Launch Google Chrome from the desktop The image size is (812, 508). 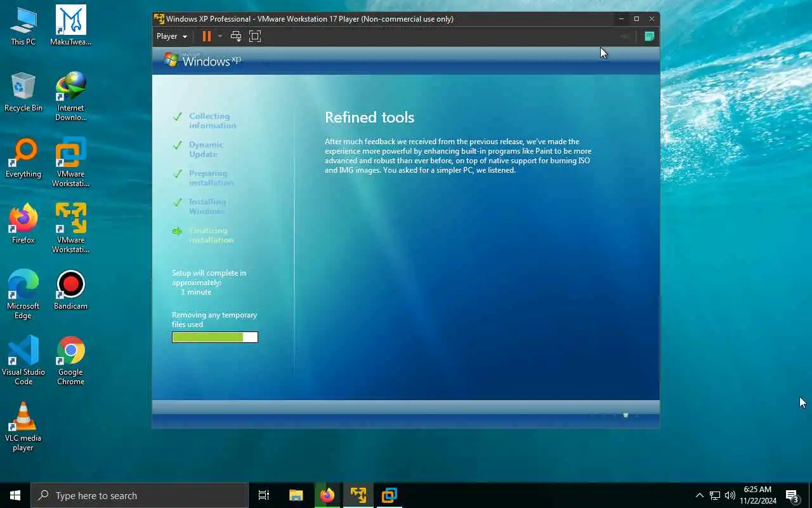coord(70,361)
